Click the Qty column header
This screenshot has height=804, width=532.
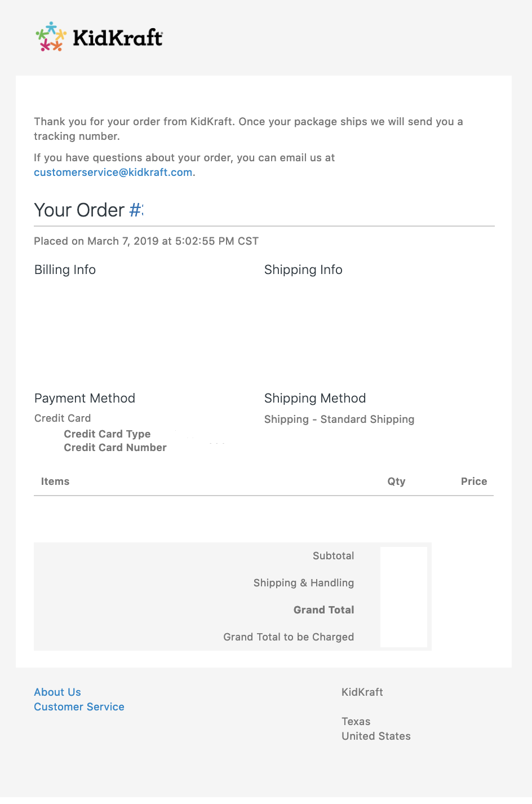pos(396,481)
